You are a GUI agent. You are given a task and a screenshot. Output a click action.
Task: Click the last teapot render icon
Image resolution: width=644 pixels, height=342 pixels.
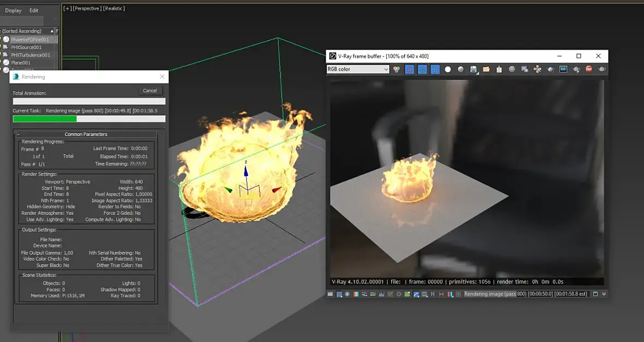pyautogui.click(x=602, y=69)
